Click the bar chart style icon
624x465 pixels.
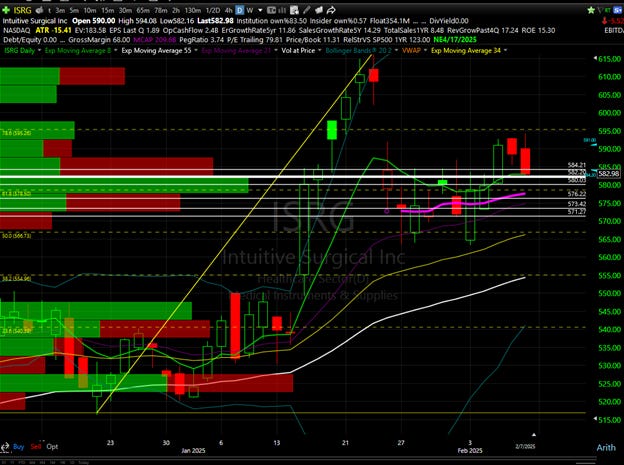pos(282,10)
